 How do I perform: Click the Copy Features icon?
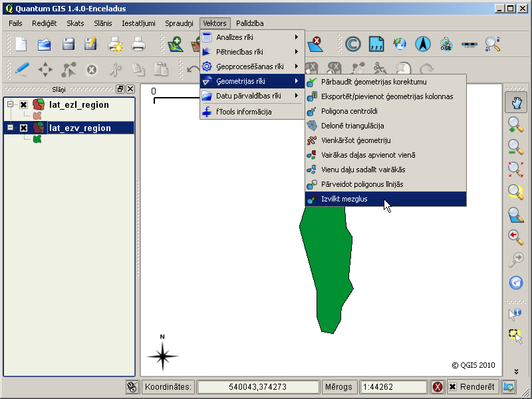click(x=138, y=70)
